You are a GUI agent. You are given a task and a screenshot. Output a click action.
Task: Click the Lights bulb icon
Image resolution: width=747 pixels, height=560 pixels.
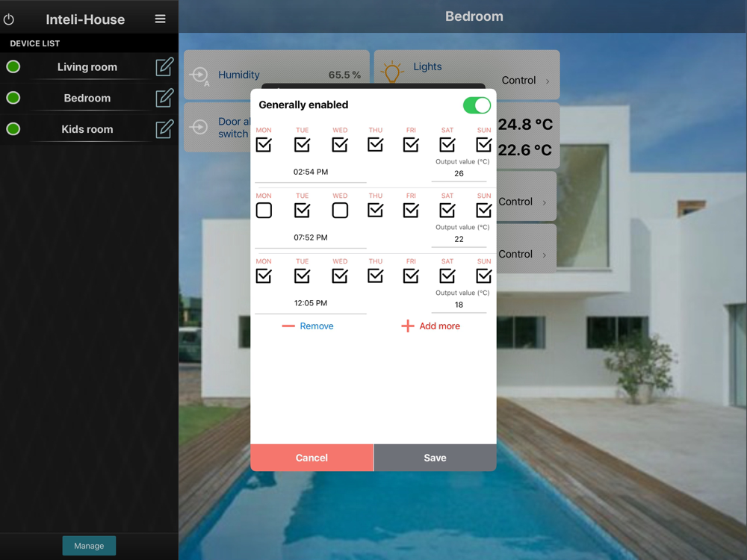[392, 72]
